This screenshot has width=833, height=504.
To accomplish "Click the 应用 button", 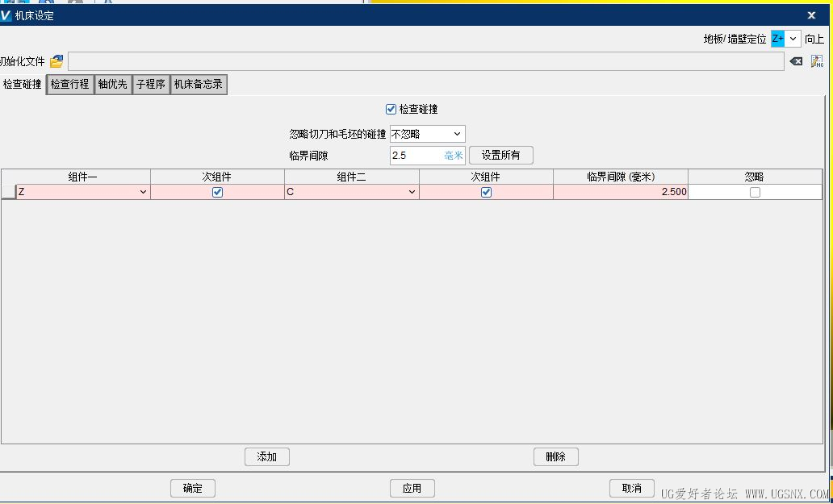I will 412,488.
